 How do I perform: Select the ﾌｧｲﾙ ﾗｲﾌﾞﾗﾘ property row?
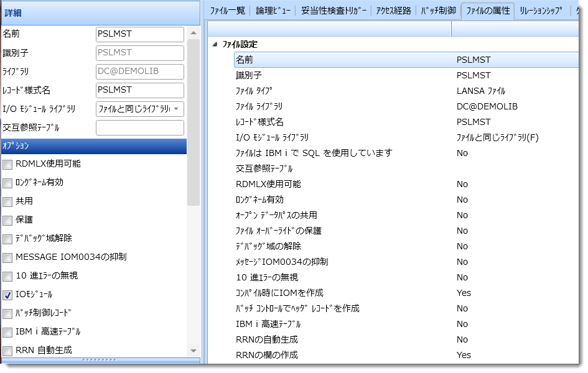pyautogui.click(x=406, y=106)
